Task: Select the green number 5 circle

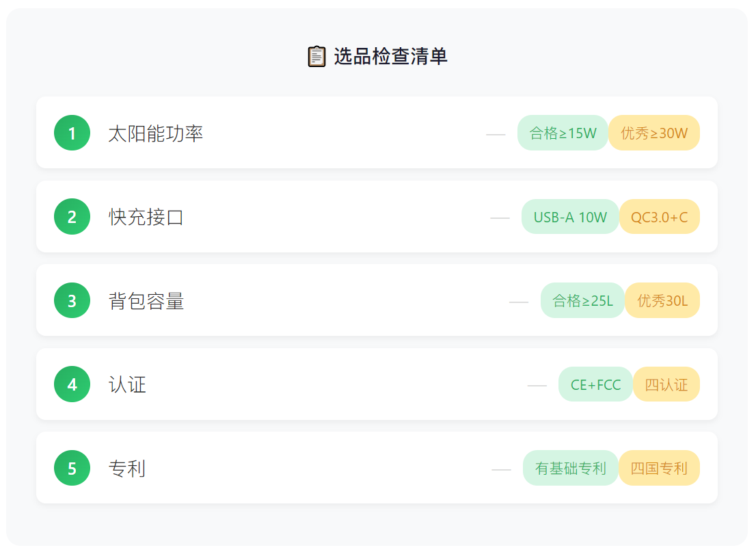Action: click(x=72, y=468)
